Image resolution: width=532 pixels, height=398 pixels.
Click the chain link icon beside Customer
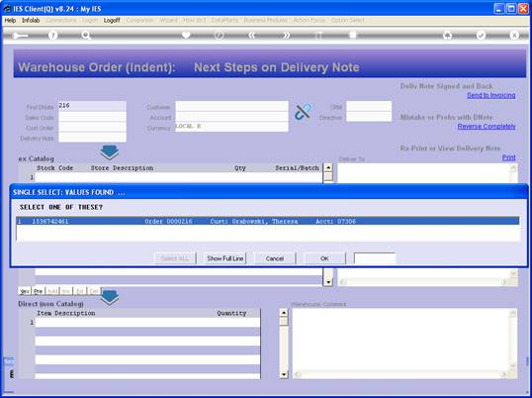(x=303, y=112)
